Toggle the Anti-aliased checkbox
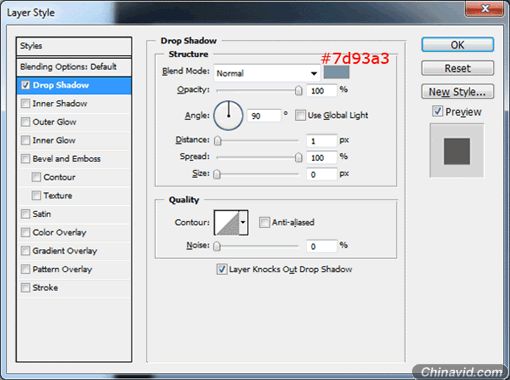The height and width of the screenshot is (380, 510). [x=264, y=222]
